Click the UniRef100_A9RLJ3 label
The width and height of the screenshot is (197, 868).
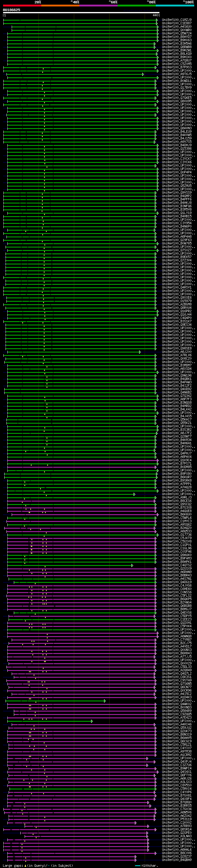click(x=177, y=497)
